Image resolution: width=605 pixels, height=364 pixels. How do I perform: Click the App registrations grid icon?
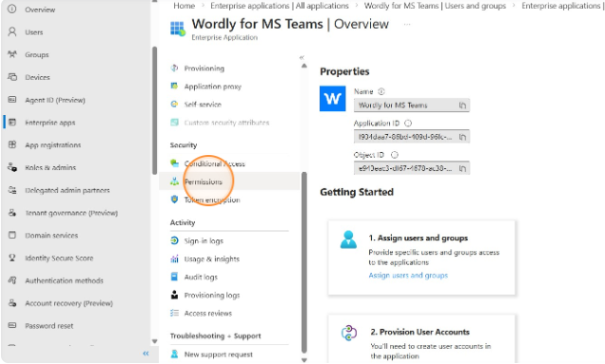pos(12,144)
